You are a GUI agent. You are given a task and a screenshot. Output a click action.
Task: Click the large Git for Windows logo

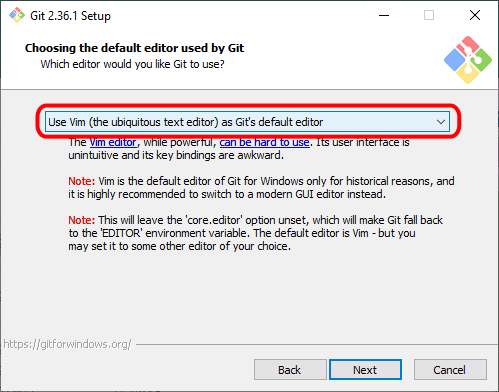[x=468, y=60]
